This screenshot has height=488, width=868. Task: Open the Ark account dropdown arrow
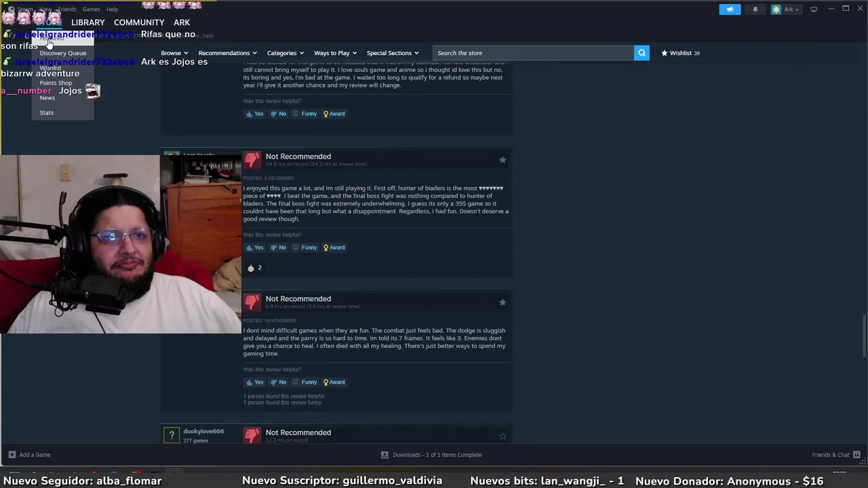[796, 9]
